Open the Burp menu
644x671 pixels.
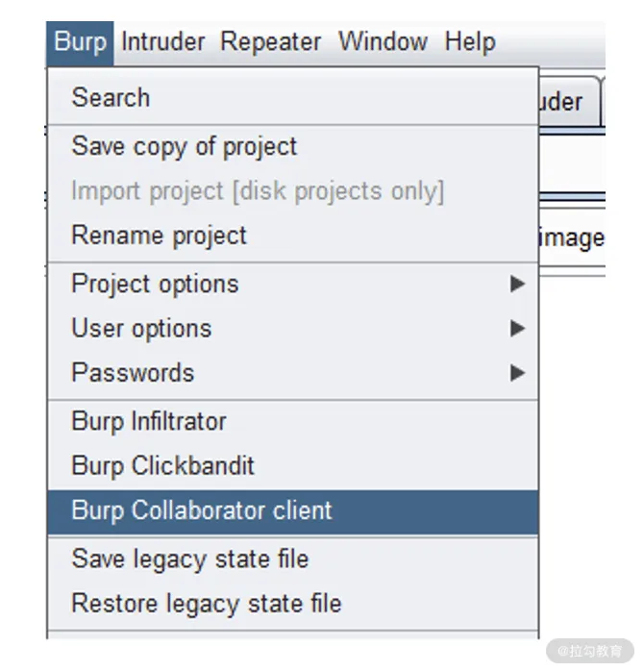pos(80,43)
